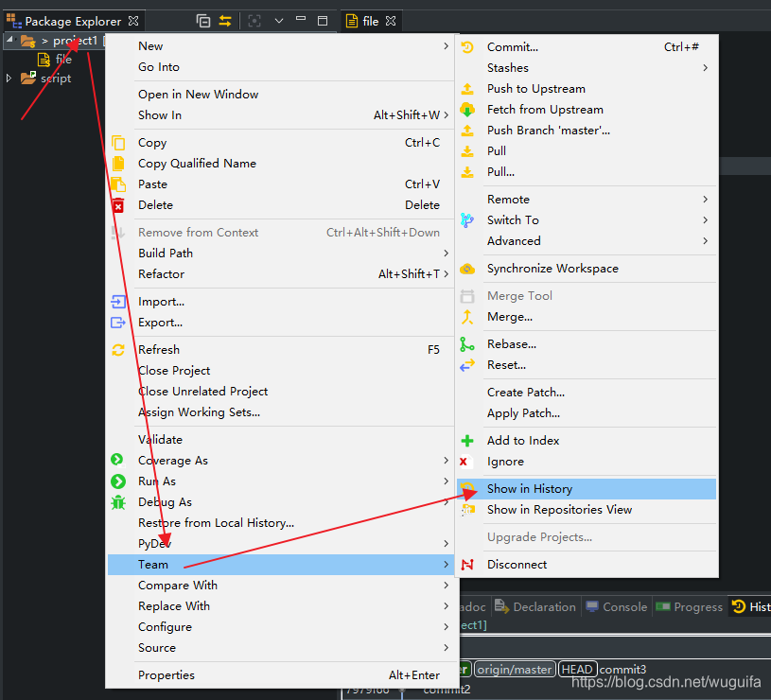Click the Refresh icon
This screenshot has height=700, width=771.
click(118, 350)
